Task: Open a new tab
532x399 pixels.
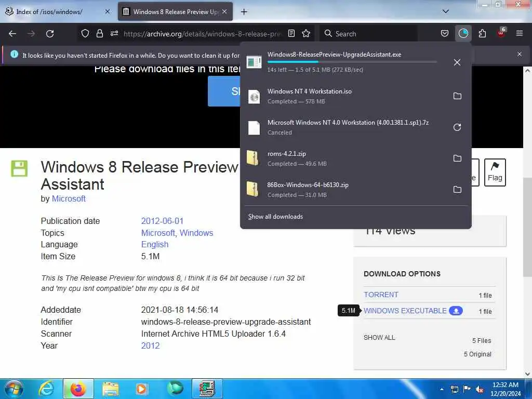Action: pyautogui.click(x=244, y=12)
